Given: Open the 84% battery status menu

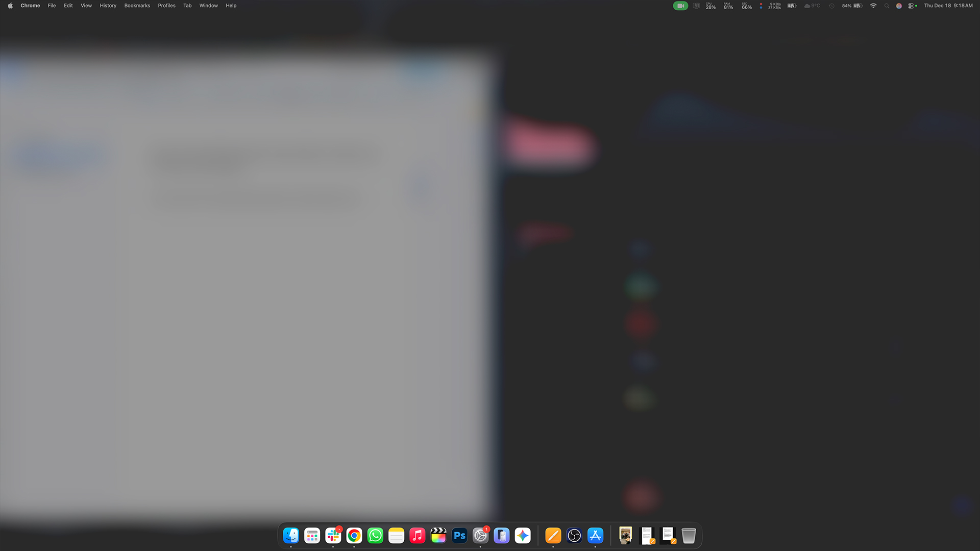Looking at the screenshot, I should [849, 6].
